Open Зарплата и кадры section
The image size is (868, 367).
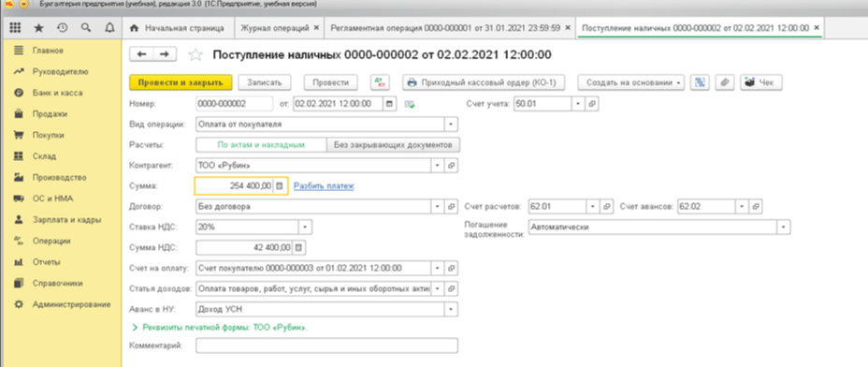point(66,220)
